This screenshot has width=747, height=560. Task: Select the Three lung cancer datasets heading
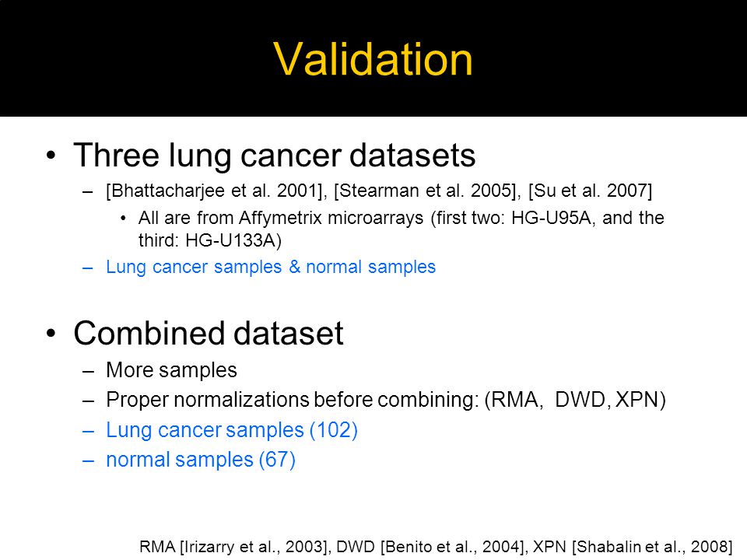[275, 156]
